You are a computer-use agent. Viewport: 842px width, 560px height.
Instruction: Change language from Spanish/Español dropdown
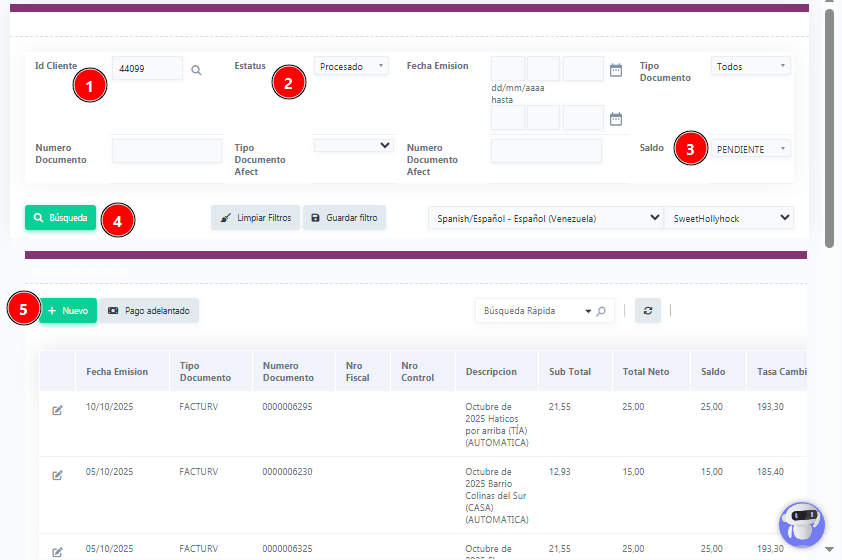coord(544,218)
